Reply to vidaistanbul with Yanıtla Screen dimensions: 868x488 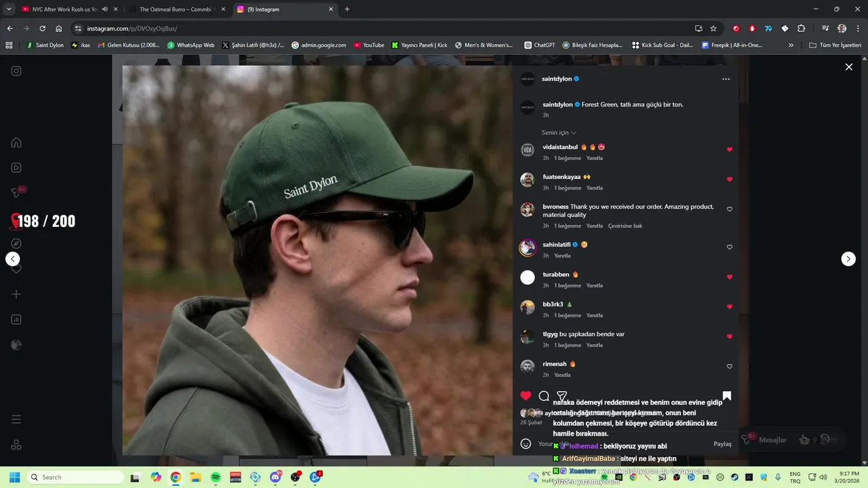coord(594,158)
